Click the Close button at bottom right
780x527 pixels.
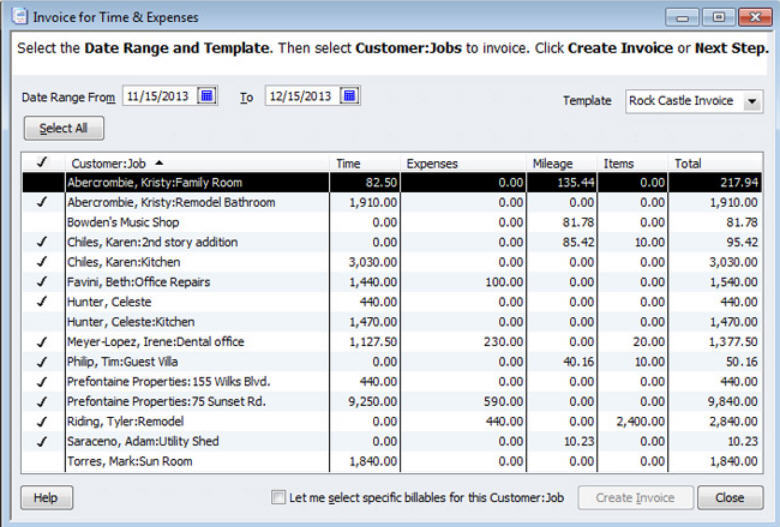point(729,498)
